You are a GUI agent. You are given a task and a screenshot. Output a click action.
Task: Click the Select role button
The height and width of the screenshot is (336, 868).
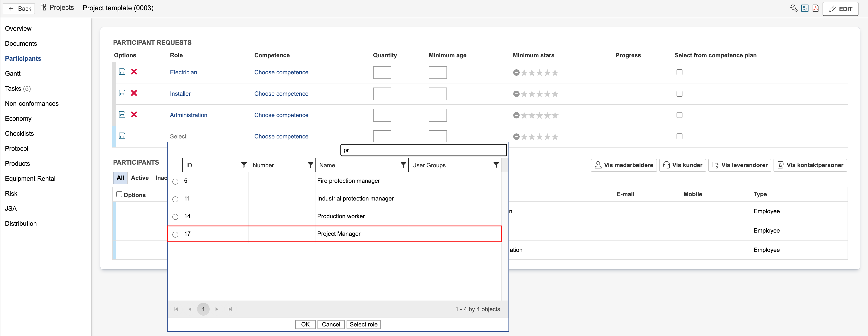pyautogui.click(x=363, y=324)
